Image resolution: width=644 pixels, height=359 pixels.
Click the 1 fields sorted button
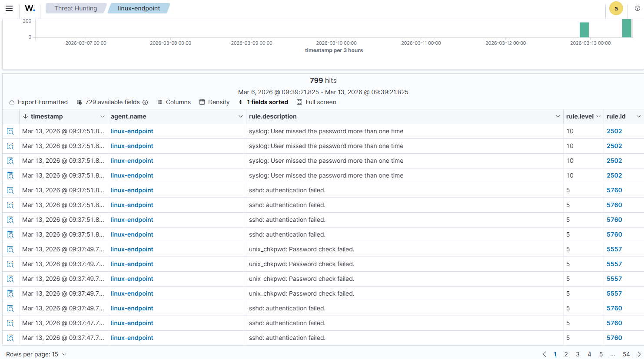pyautogui.click(x=263, y=102)
